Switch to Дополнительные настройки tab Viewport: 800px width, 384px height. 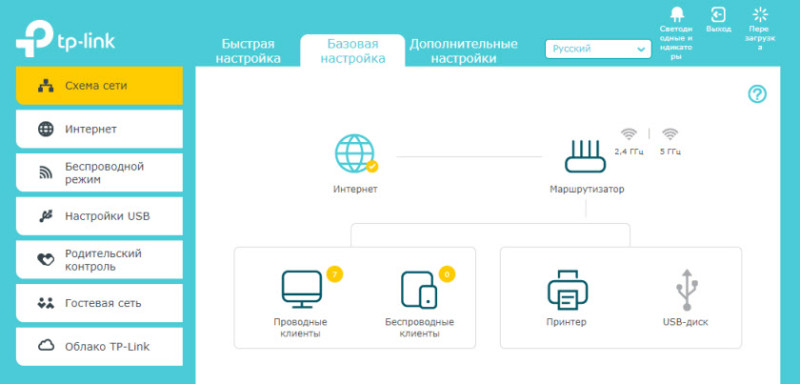tap(463, 51)
